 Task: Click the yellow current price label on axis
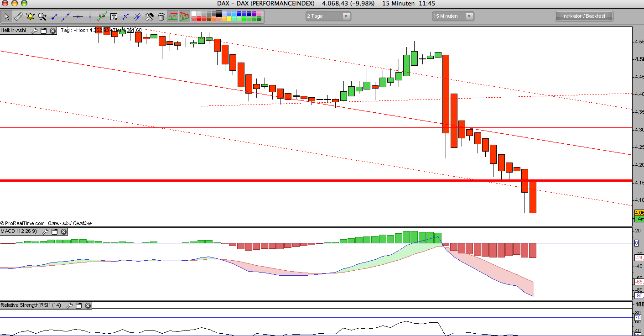(x=639, y=213)
